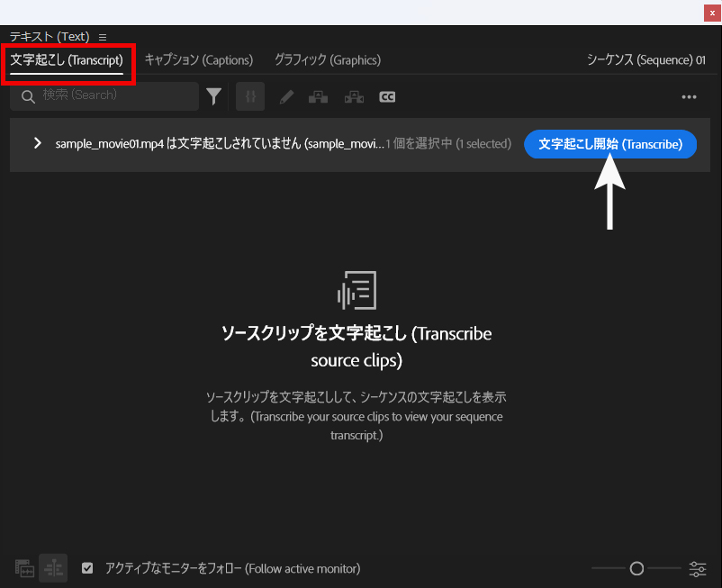Click the pencil edit icon
Image resolution: width=722 pixels, height=588 pixels.
click(286, 96)
